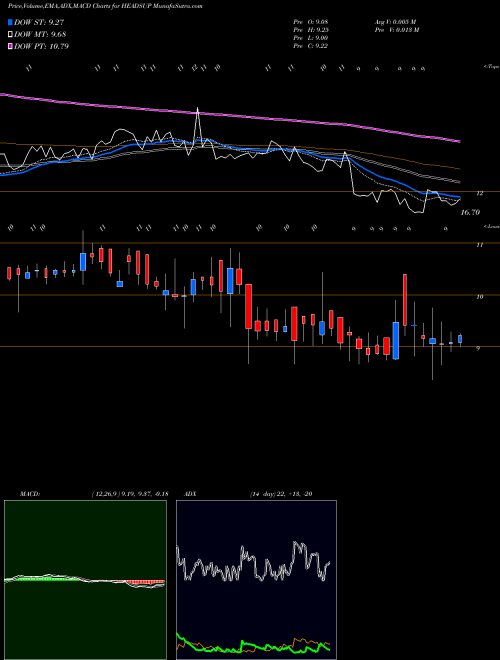The height and width of the screenshot is (660, 500).
Task: Select the 'DOW ST: 9.27' legend text
Action: pos(39,22)
